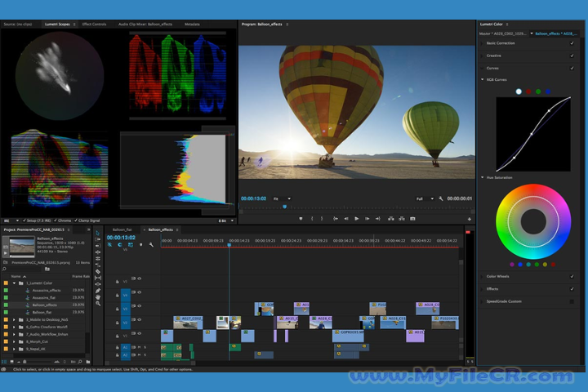Expand the 9_Nepal_4K bin
The height and width of the screenshot is (392, 588).
point(14,349)
